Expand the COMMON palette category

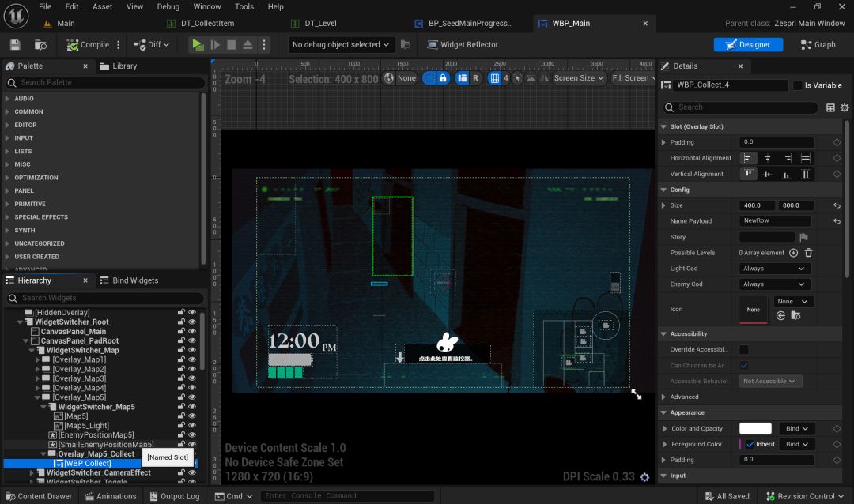(8, 111)
